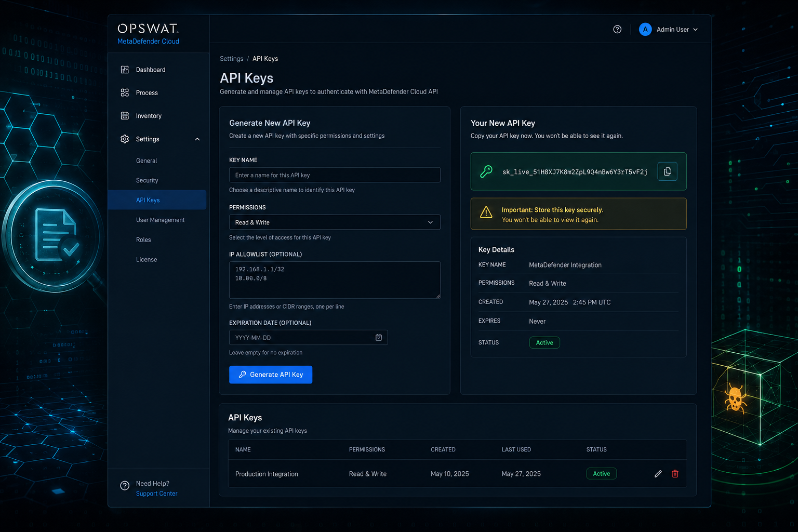This screenshot has height=532, width=798.
Task: Click inside the IP Allowlist text area
Action: coord(335,280)
